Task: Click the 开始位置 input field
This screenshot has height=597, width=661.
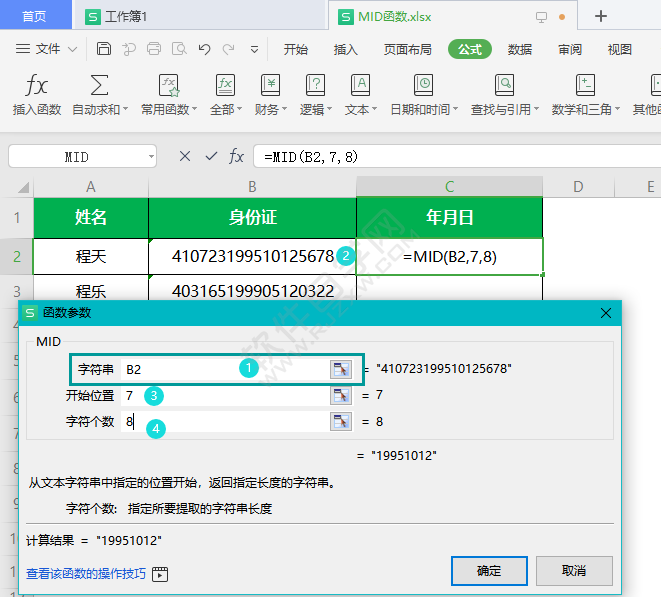Action: click(225, 395)
